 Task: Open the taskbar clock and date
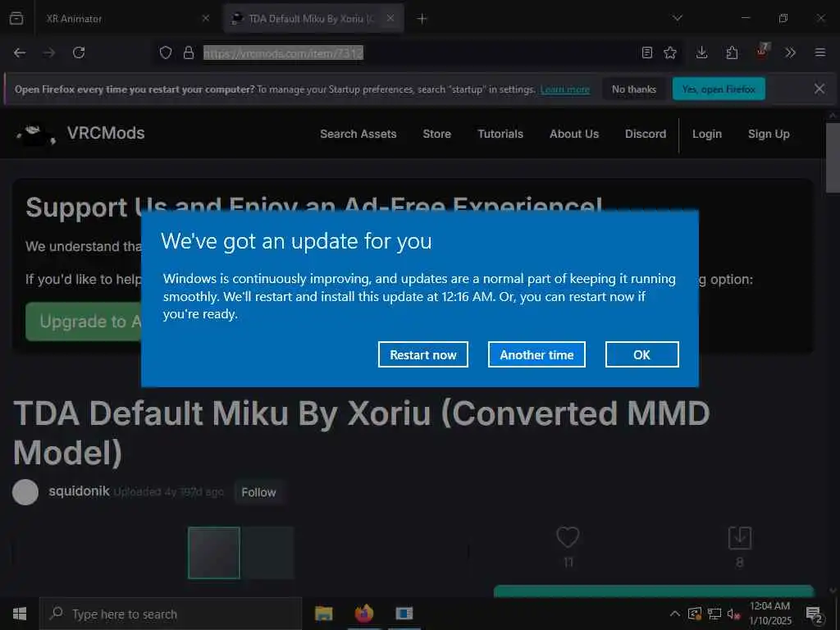pyautogui.click(x=769, y=614)
